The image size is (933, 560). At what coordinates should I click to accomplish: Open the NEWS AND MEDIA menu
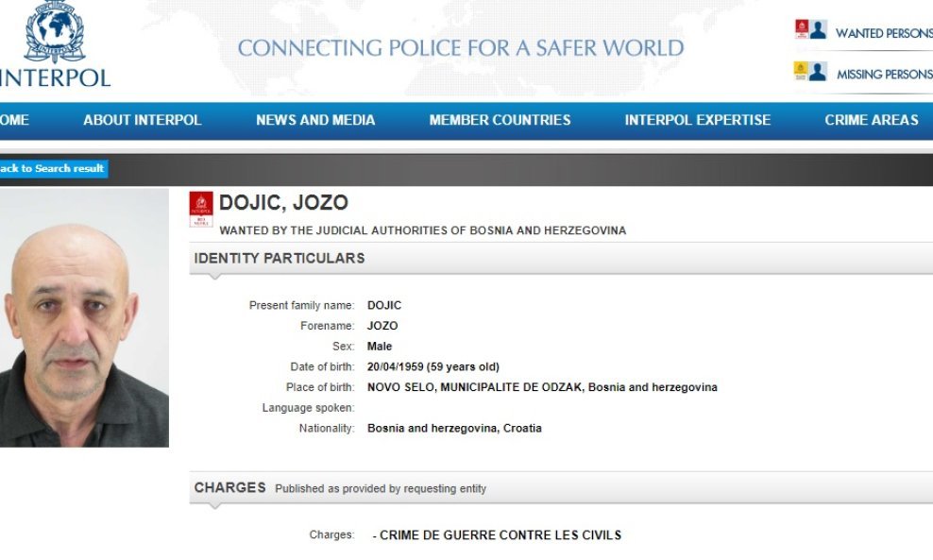tap(315, 120)
